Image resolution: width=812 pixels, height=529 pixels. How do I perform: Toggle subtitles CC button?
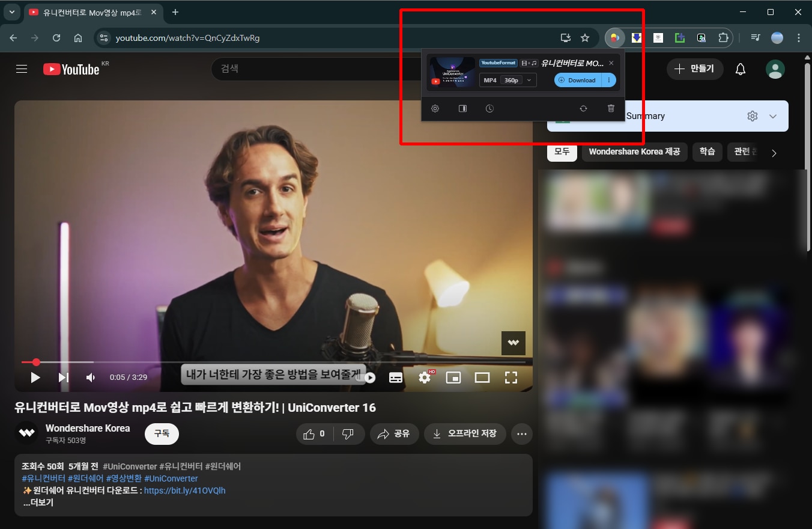(396, 378)
